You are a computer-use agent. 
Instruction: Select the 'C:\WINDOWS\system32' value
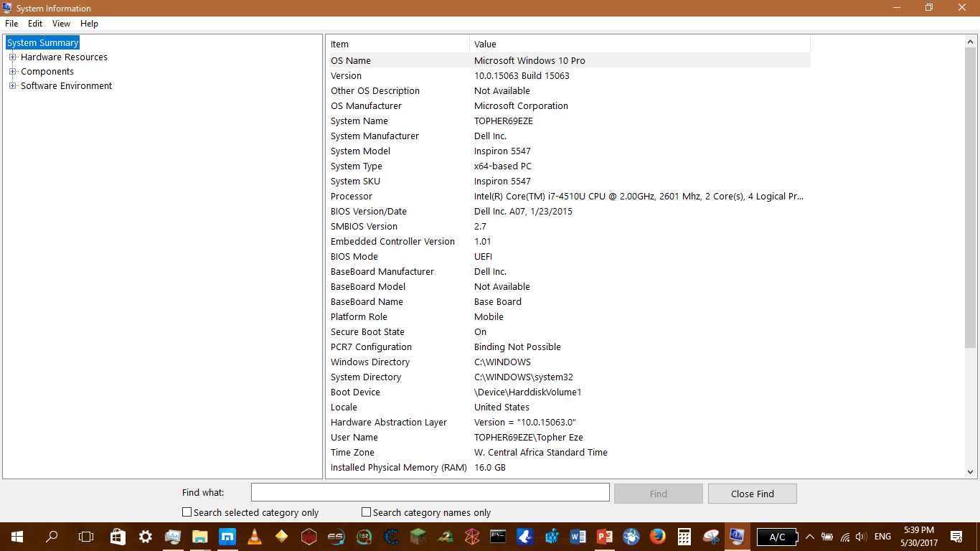coord(524,377)
